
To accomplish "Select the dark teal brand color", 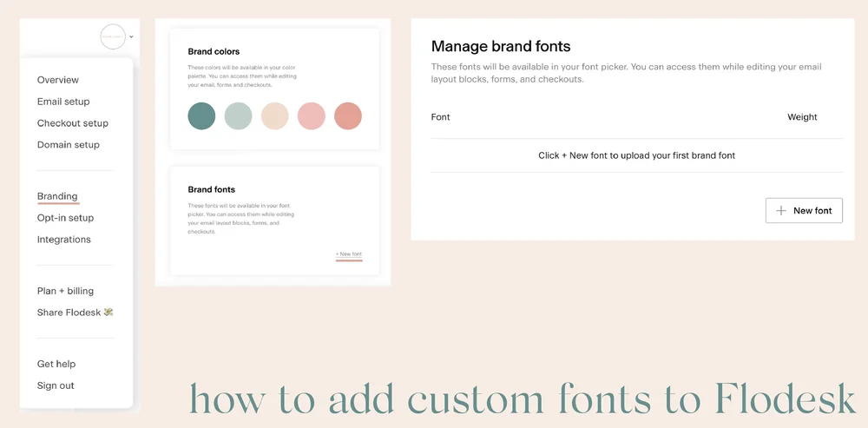I will [x=201, y=116].
